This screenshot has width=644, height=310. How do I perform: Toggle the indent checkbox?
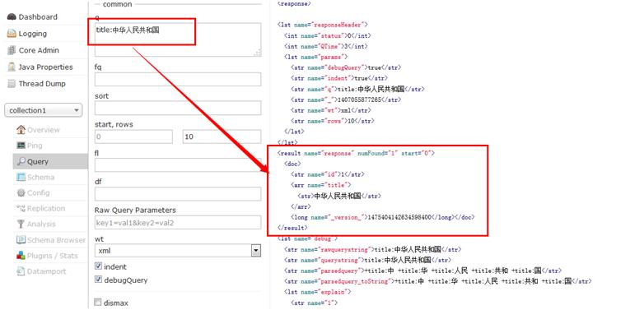98,266
